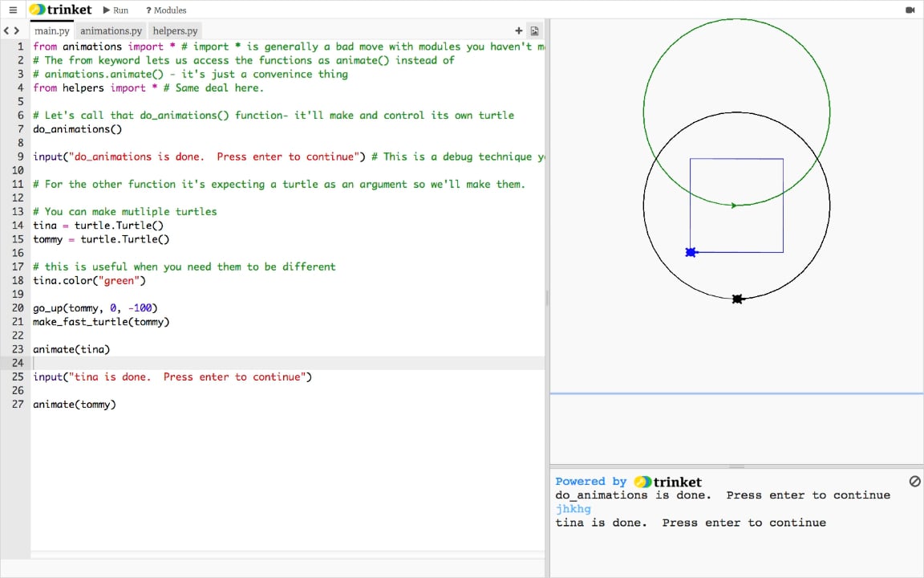924x578 pixels.
Task: Open the helpers.py tab
Action: (x=175, y=31)
